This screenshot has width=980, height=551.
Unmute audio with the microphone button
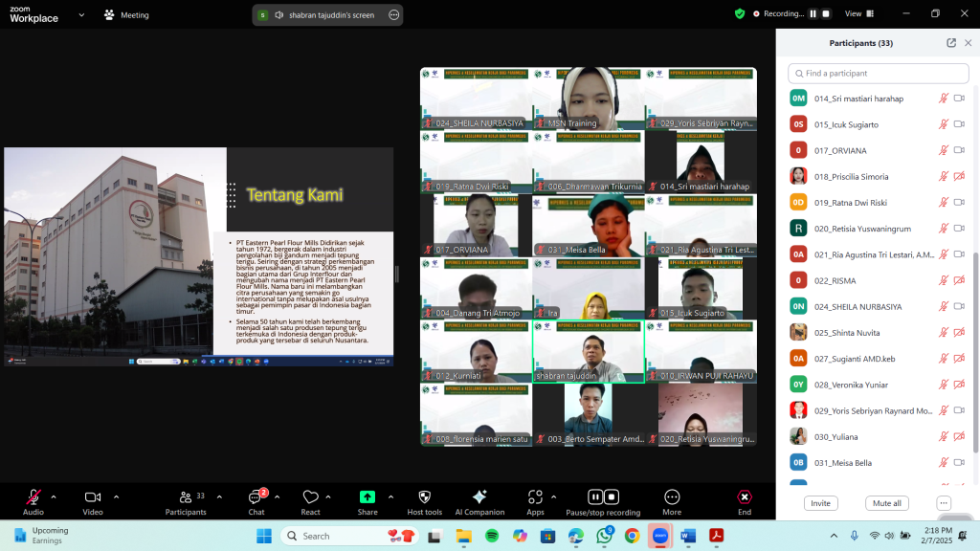click(x=33, y=497)
